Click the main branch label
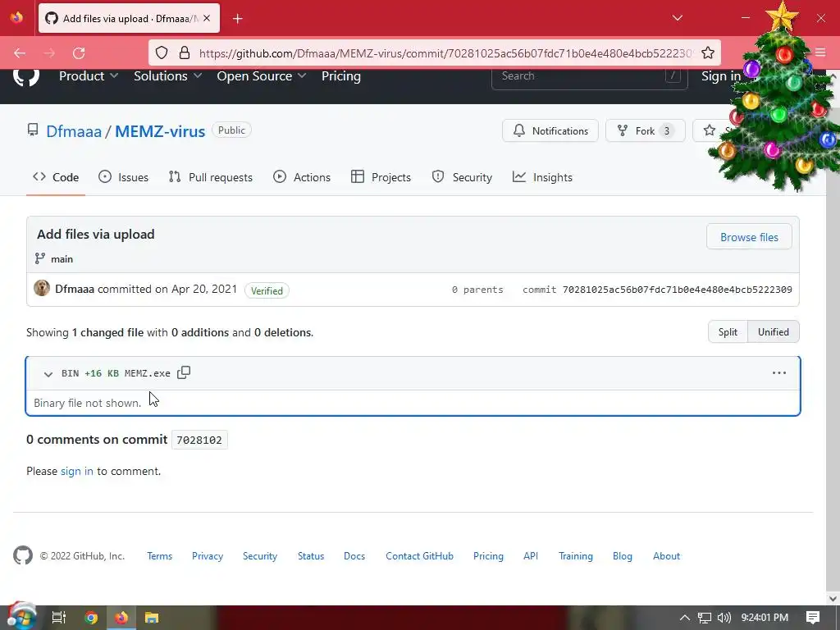840x630 pixels. [62, 258]
